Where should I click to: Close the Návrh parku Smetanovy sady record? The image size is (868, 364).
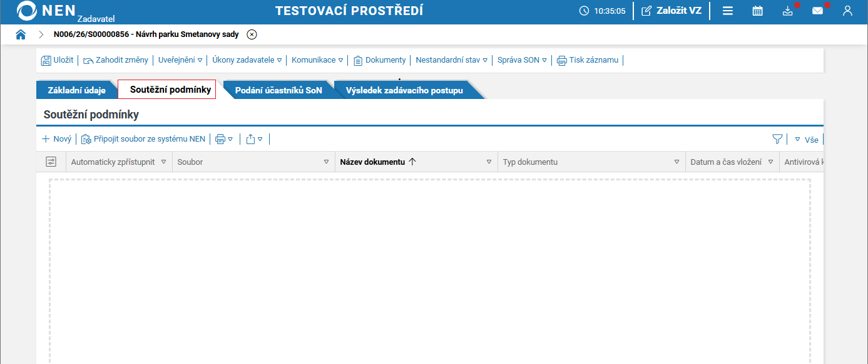pos(252,34)
